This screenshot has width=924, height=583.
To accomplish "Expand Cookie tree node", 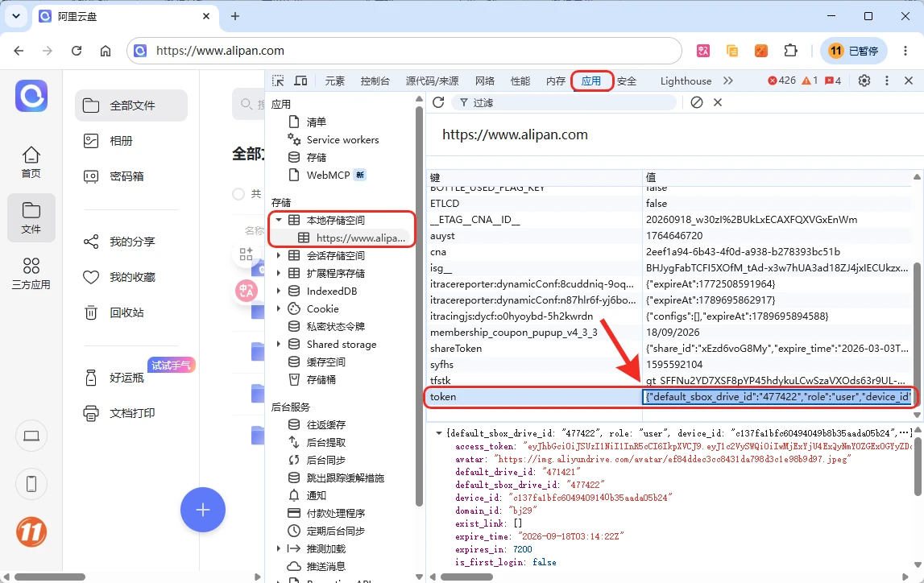I will click(279, 308).
